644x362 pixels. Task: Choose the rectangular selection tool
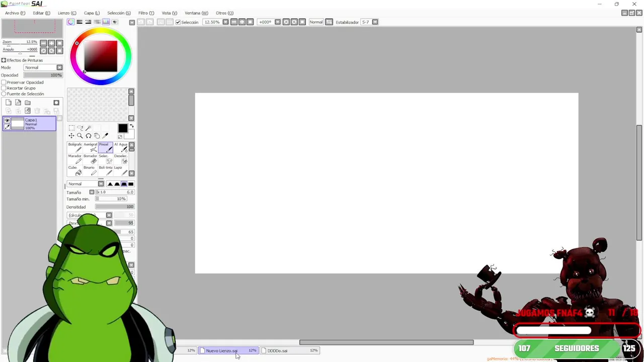[x=71, y=128]
